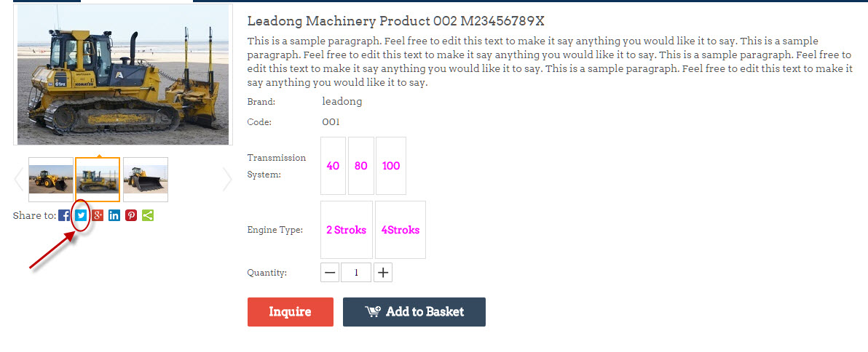Pin product with Pinterest icon
Image resolution: width=868 pixels, height=352 pixels.
click(x=131, y=215)
